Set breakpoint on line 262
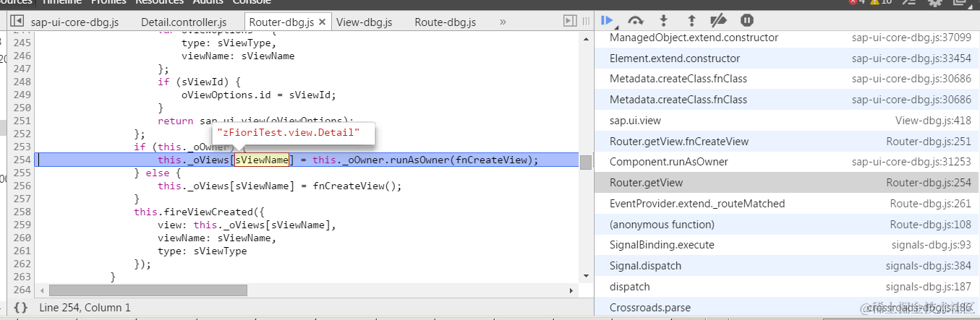980x320 pixels. pyautogui.click(x=23, y=264)
